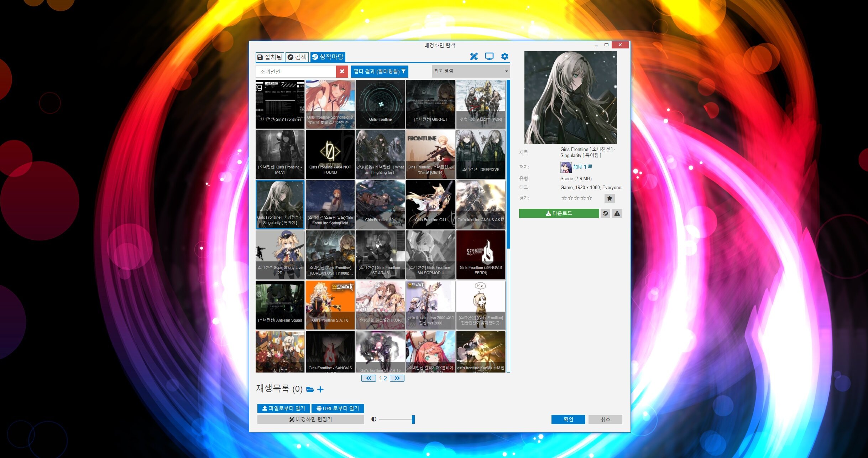Image resolution: width=868 pixels, height=458 pixels.
Task: Select girl's frontline iws 2000 thumbnail
Action: click(x=430, y=305)
